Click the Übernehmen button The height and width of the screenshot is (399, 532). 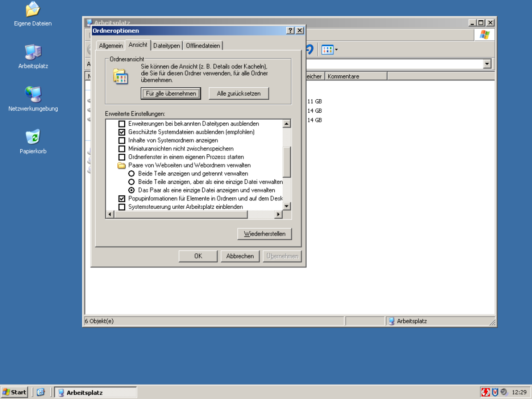(282, 256)
